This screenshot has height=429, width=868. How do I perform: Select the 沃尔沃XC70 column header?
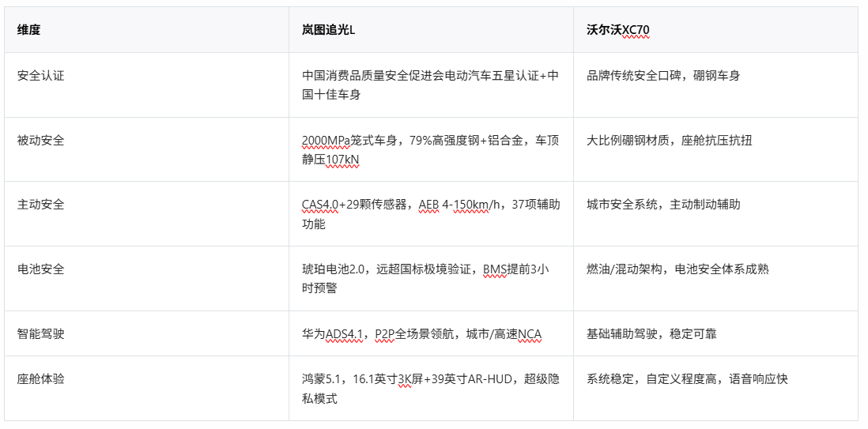click(715, 30)
